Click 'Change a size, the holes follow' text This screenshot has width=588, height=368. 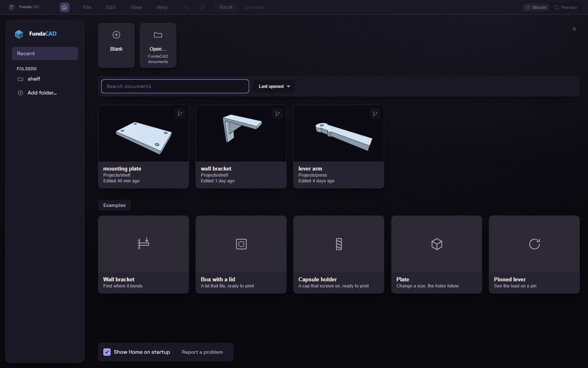point(428,286)
